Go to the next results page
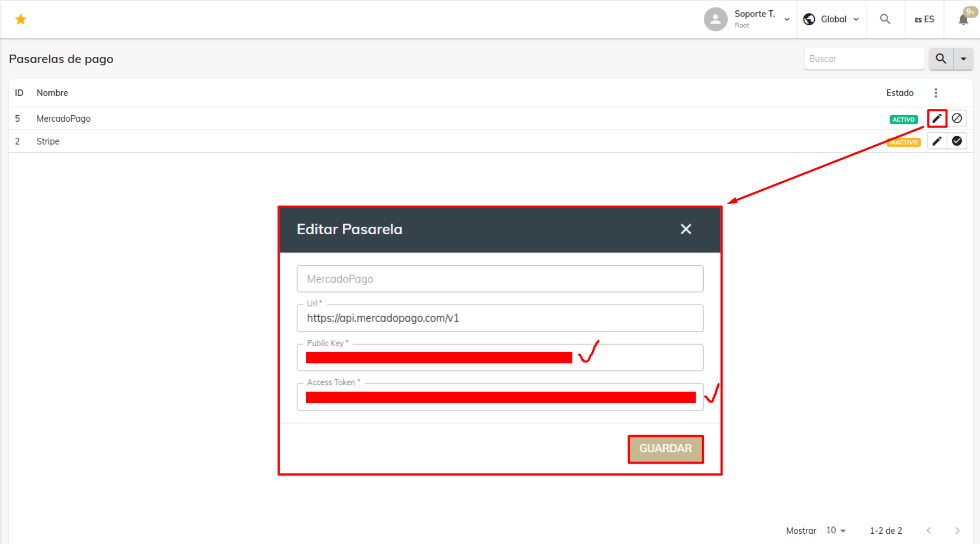This screenshot has width=980, height=544. click(x=957, y=531)
